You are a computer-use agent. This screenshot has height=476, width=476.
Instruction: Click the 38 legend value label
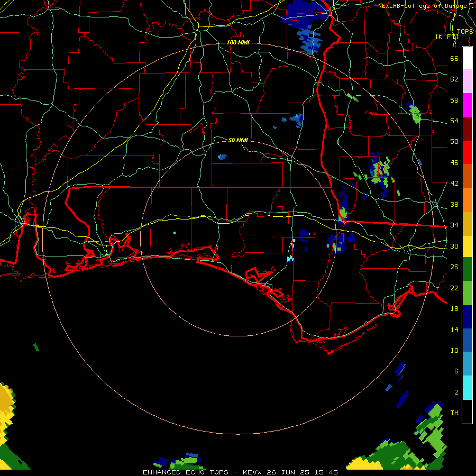(454, 204)
